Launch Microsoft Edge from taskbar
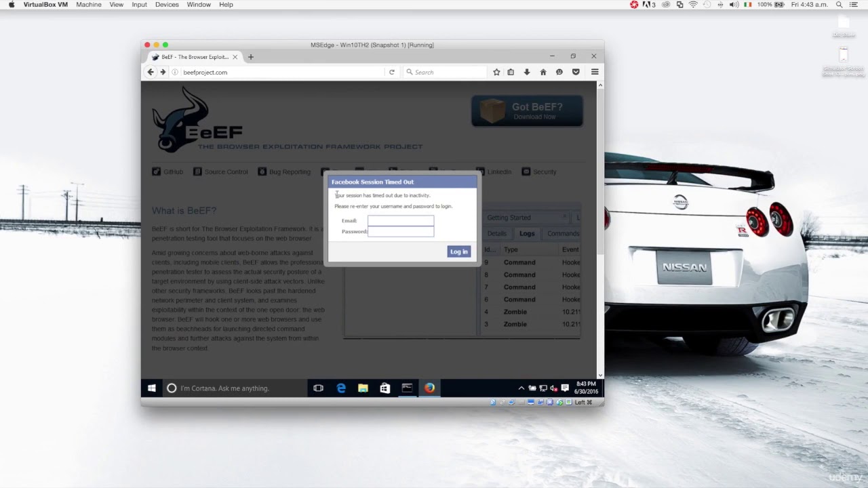 click(x=341, y=388)
